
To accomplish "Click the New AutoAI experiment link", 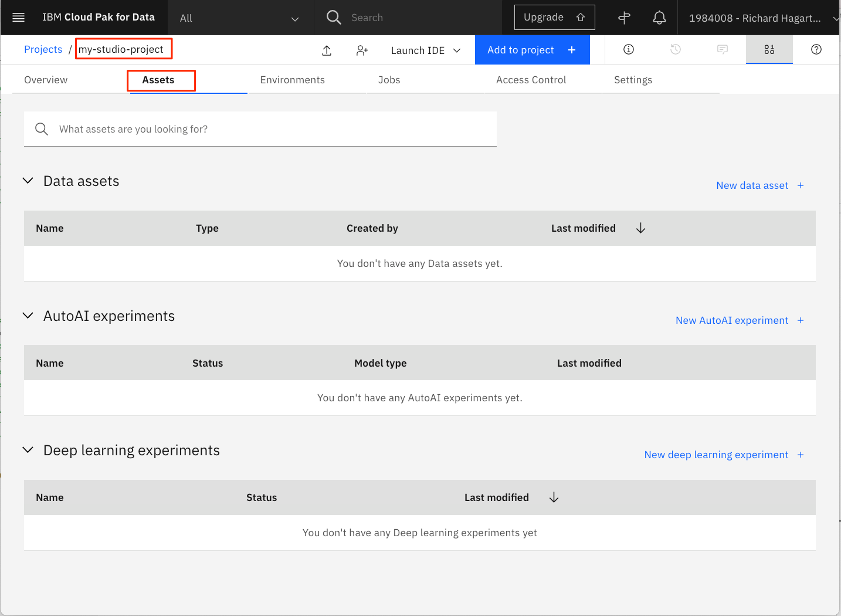I will pos(732,320).
